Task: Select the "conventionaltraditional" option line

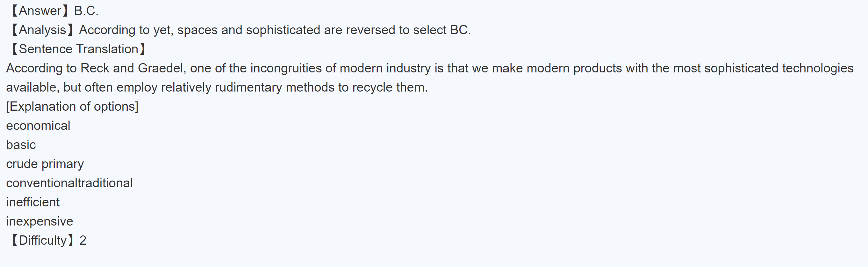Action: point(69,183)
